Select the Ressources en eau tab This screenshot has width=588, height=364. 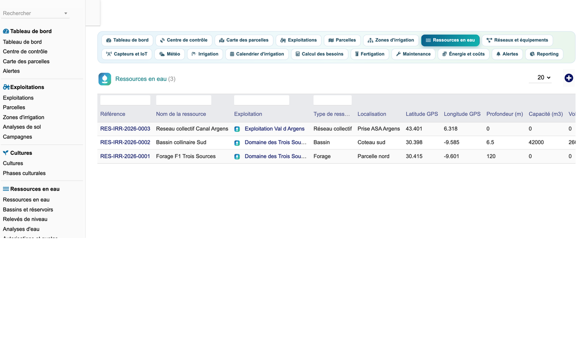pyautogui.click(x=450, y=40)
